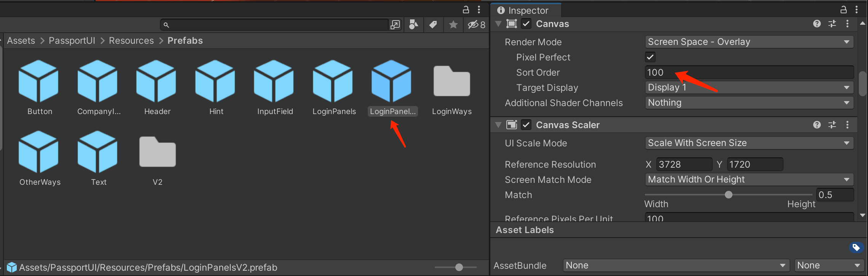The width and height of the screenshot is (868, 276).
Task: Click the Inspector lock icon
Action: (x=844, y=10)
